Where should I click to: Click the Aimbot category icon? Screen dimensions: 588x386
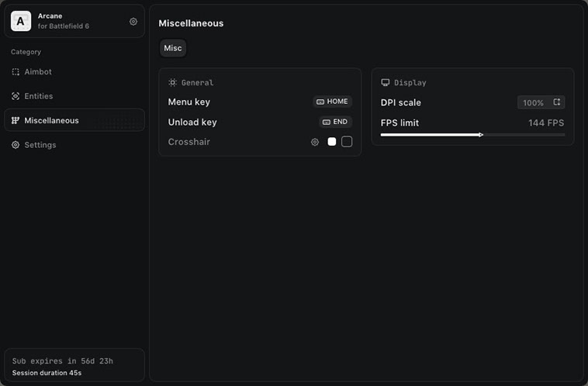point(16,72)
